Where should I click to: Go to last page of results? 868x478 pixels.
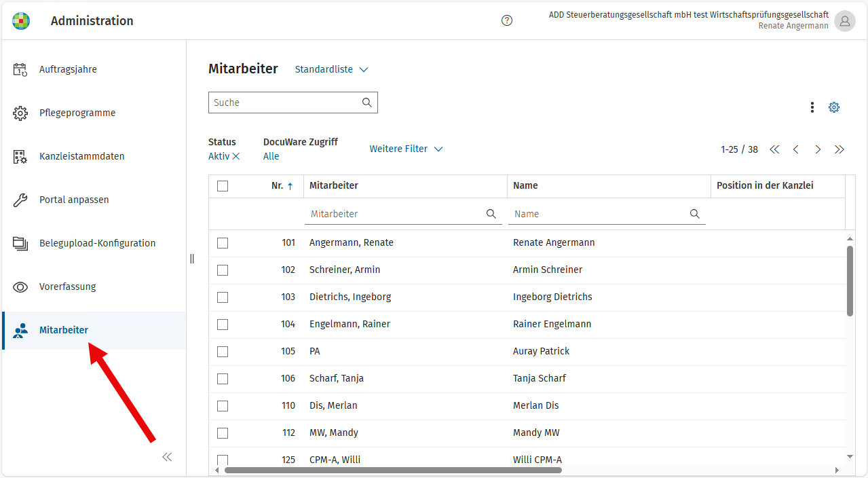pyautogui.click(x=839, y=149)
